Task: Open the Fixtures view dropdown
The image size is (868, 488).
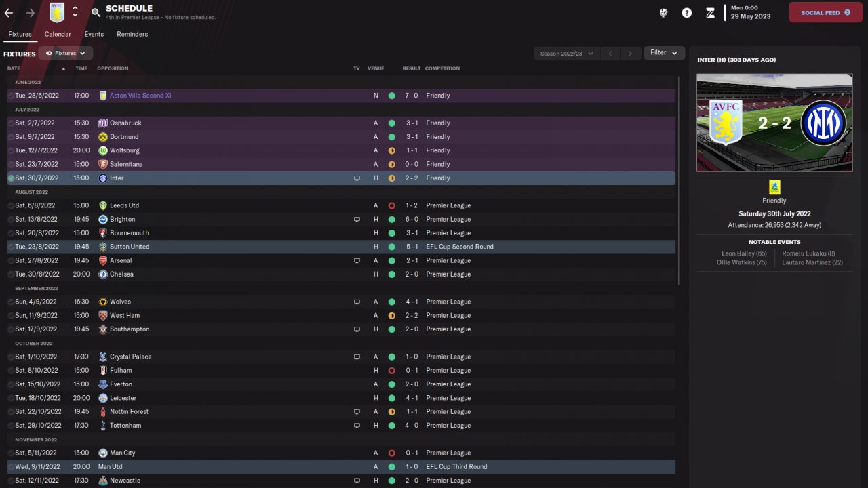Action: [x=66, y=53]
